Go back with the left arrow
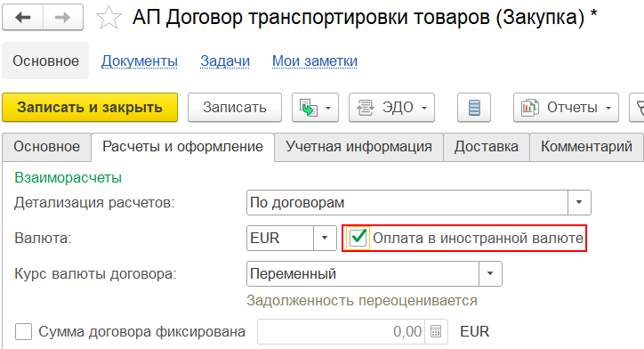Viewport: 644px width, 349px height. click(22, 17)
